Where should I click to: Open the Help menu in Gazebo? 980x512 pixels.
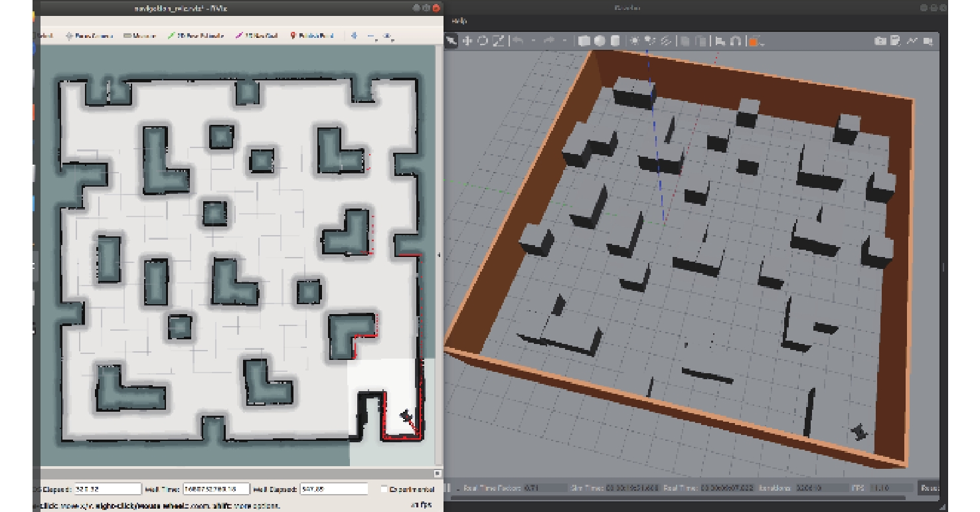tap(459, 21)
